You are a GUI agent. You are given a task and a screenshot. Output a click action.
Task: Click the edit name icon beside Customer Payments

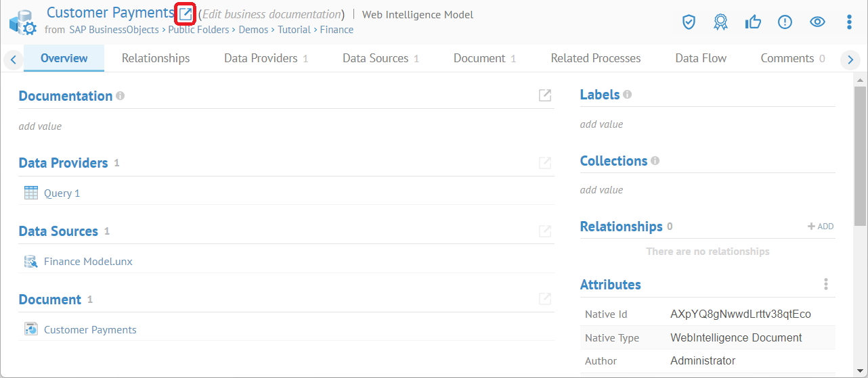(186, 14)
